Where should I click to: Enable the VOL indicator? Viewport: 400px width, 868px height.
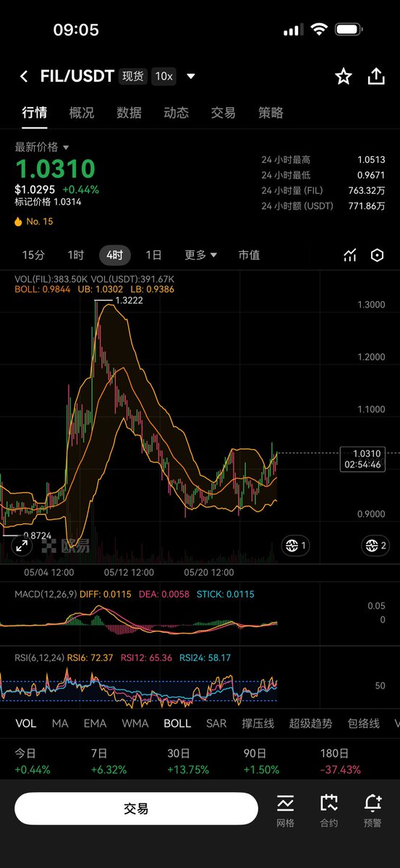click(25, 723)
